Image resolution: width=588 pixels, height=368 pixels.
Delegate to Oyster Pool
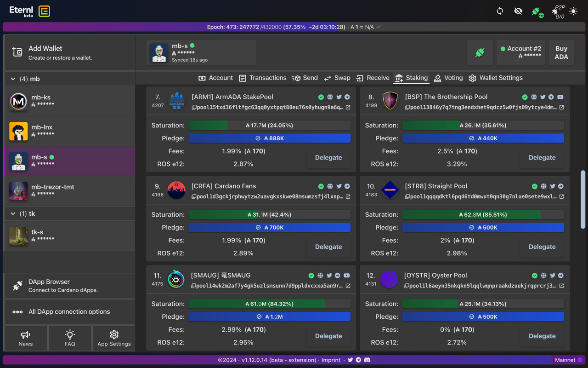tap(542, 336)
